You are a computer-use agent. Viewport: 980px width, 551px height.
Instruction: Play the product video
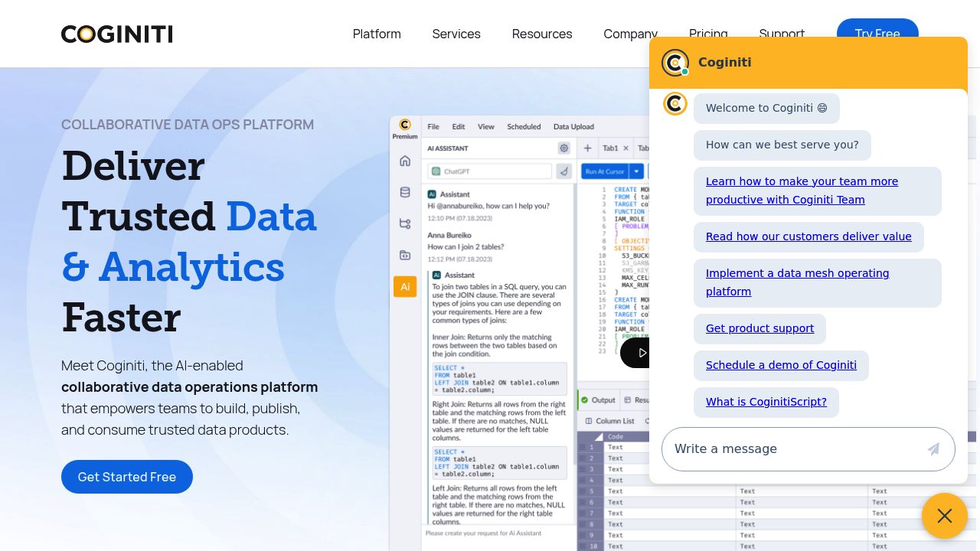coord(635,353)
